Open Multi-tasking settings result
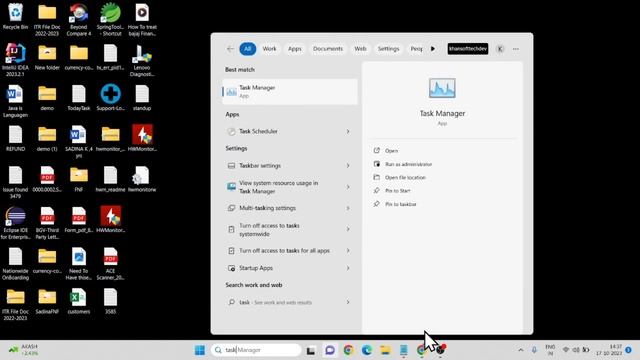 click(x=290, y=208)
